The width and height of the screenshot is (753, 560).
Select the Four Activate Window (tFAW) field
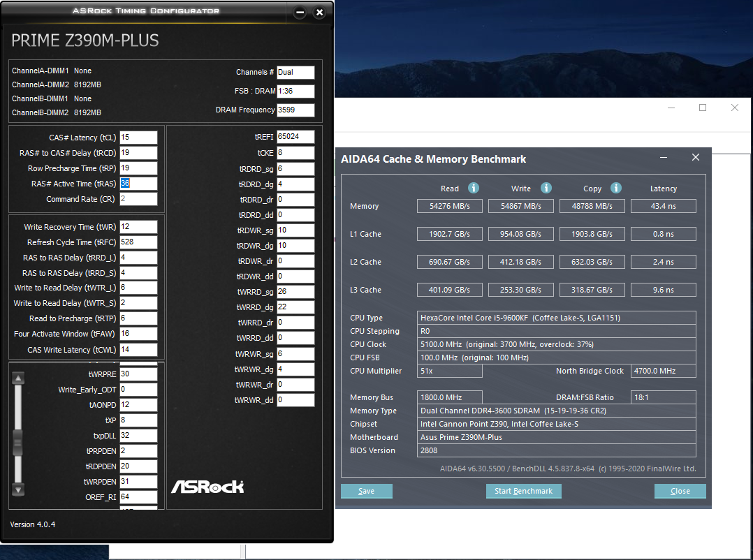pos(138,334)
